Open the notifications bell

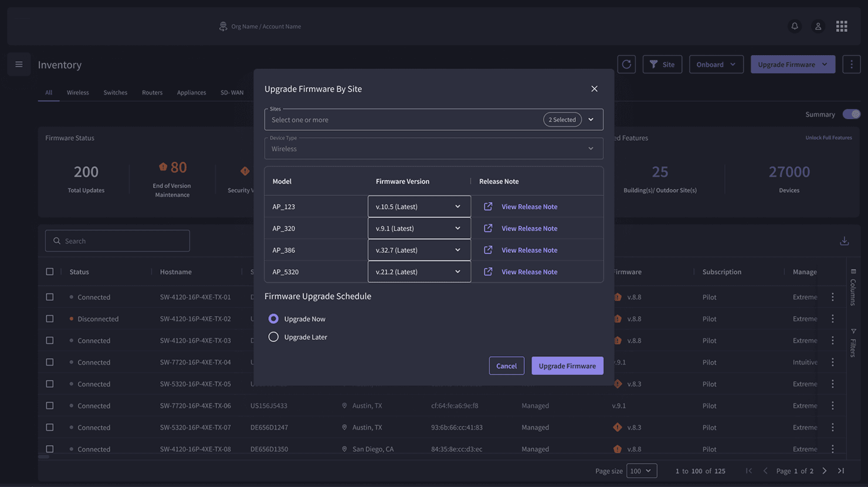[795, 26]
